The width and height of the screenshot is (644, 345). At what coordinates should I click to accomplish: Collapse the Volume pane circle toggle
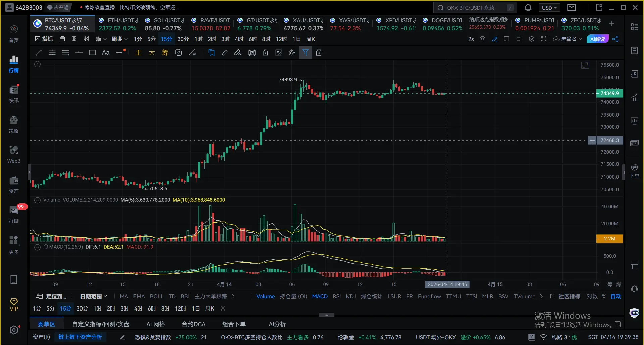click(38, 200)
